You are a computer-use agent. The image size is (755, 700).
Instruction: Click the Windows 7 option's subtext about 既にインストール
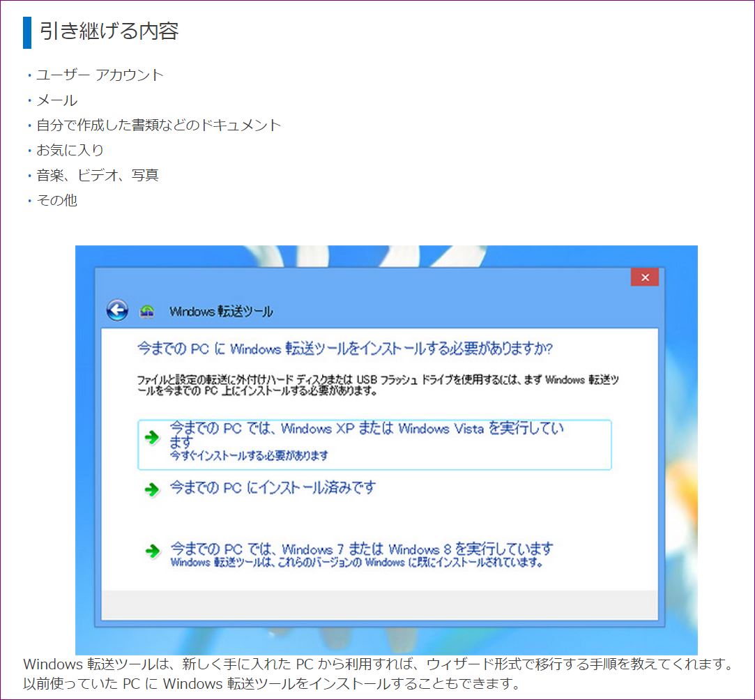357,563
